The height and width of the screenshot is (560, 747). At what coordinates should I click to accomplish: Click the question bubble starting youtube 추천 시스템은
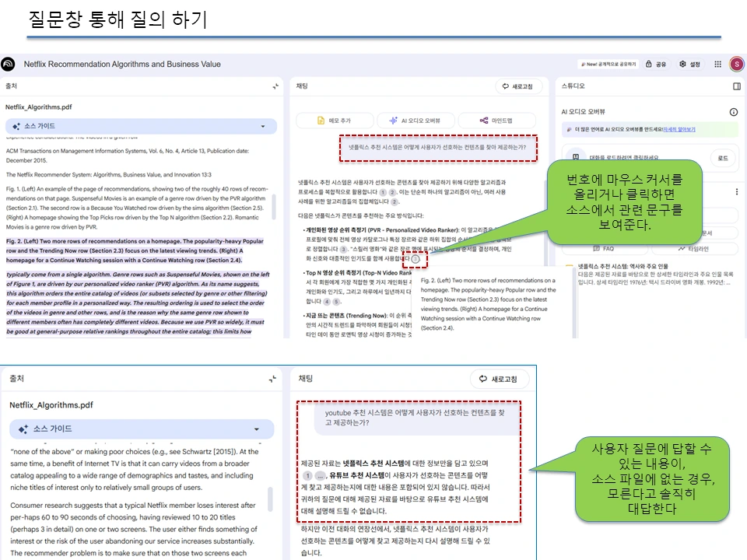[417, 418]
